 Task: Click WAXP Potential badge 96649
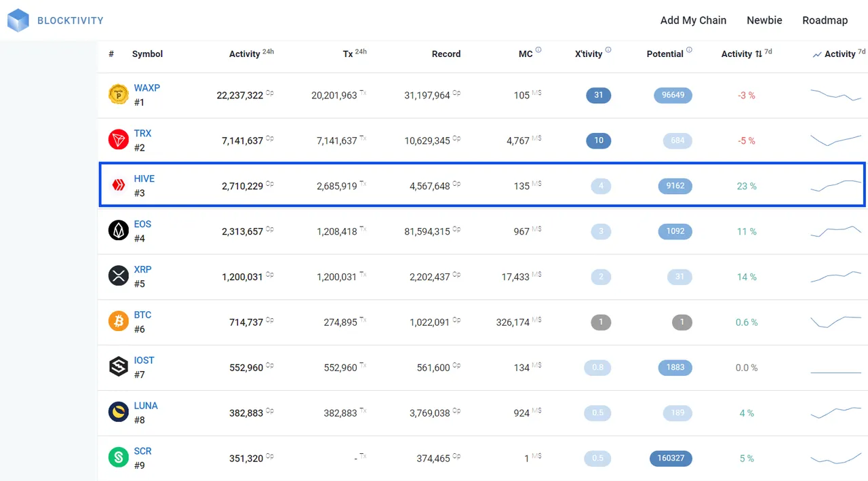tap(673, 95)
